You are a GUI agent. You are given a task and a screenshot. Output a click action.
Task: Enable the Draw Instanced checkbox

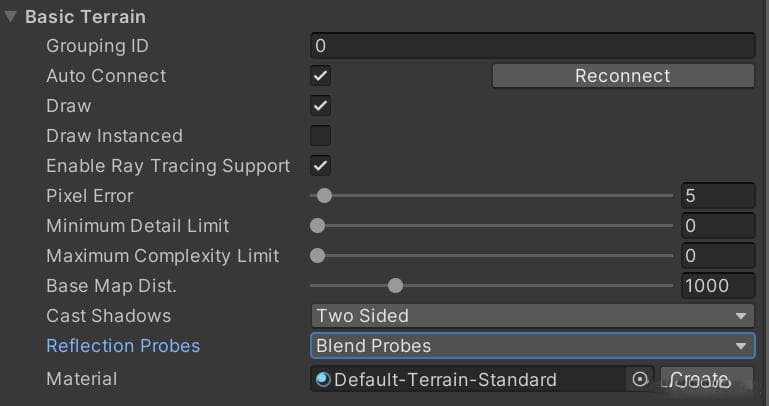[x=320, y=136]
